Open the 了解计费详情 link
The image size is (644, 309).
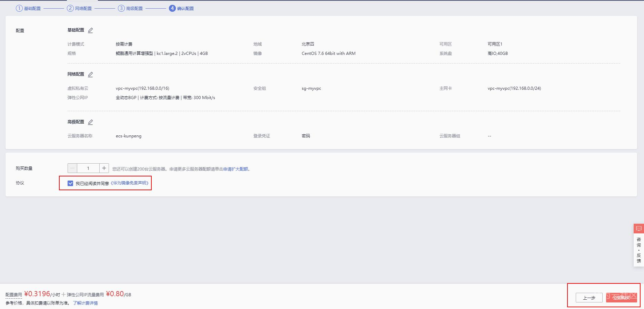(85, 303)
